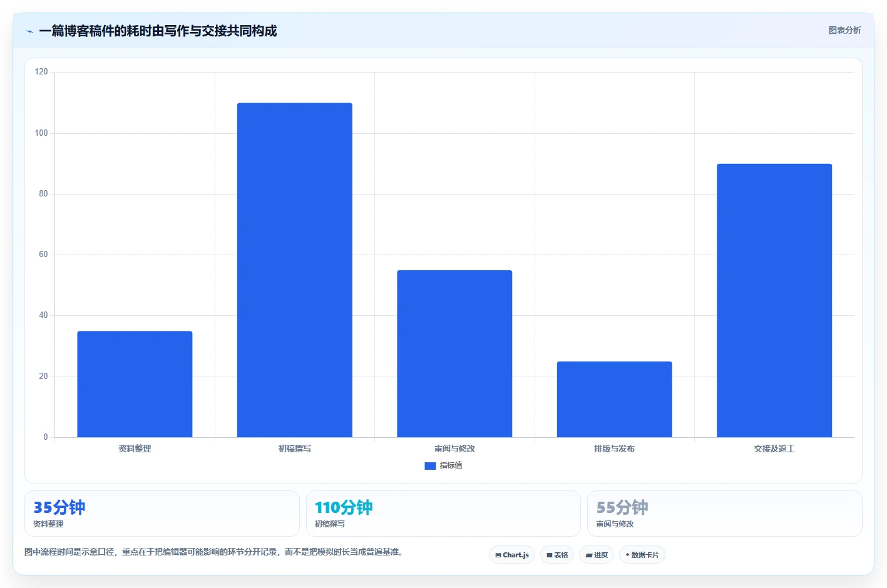887x588 pixels.
Task: Select the 初稿撰写 bar in the chart
Action: pos(295,270)
